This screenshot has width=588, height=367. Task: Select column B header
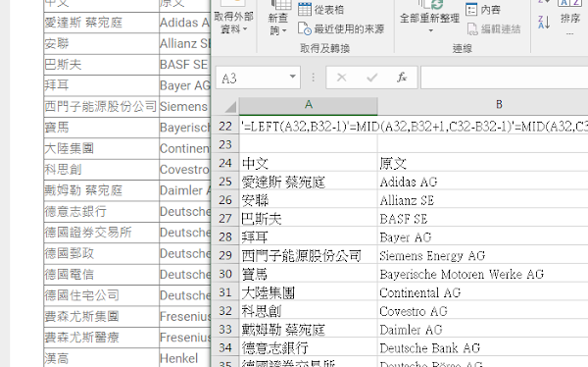(499, 105)
